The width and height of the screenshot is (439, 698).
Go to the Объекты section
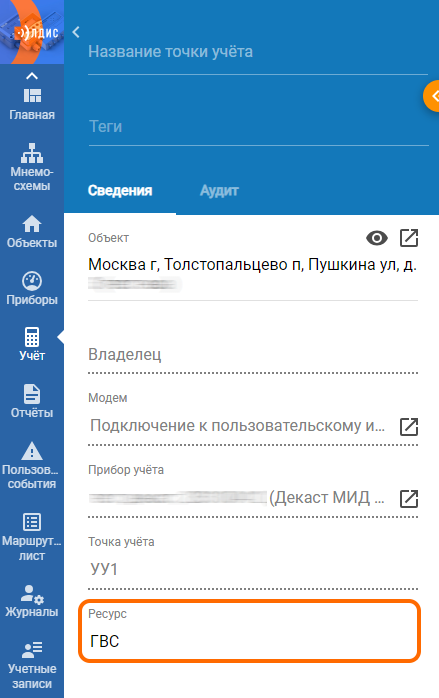click(x=32, y=231)
